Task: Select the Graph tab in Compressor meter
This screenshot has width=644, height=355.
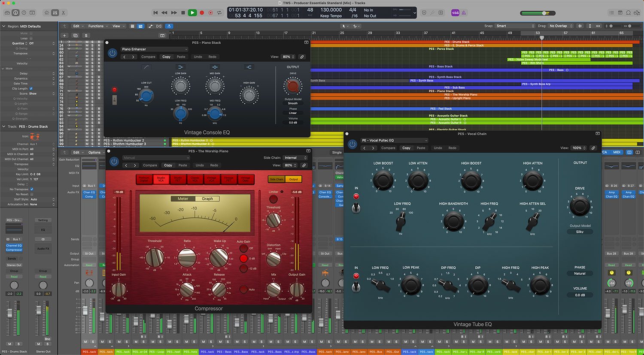Action: 207,199
